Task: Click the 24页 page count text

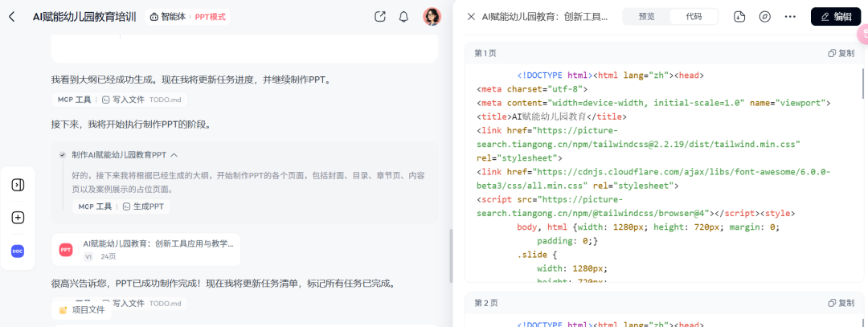Action: [x=108, y=257]
